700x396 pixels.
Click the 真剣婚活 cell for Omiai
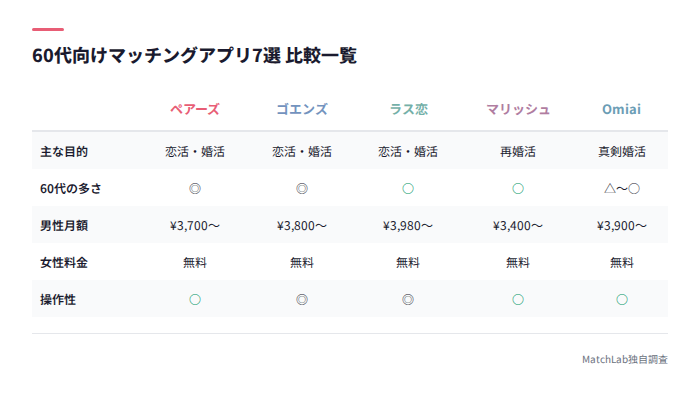tap(621, 152)
